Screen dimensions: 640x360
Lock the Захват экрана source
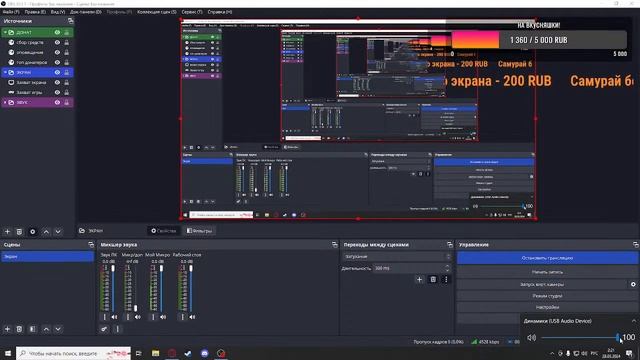point(67,82)
